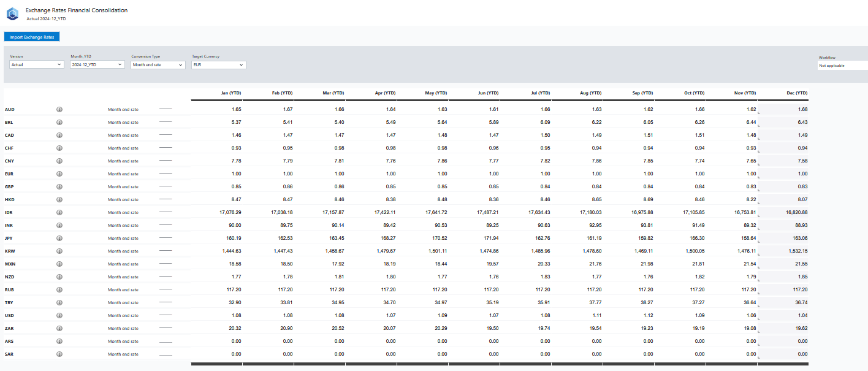Click the RUB currency info icon

(x=59, y=289)
